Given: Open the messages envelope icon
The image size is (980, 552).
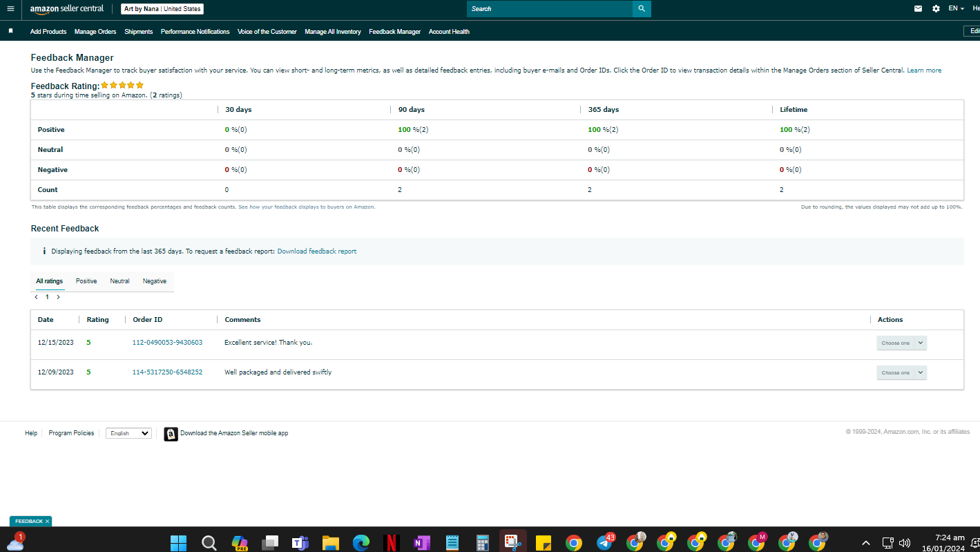Looking at the screenshot, I should [918, 9].
